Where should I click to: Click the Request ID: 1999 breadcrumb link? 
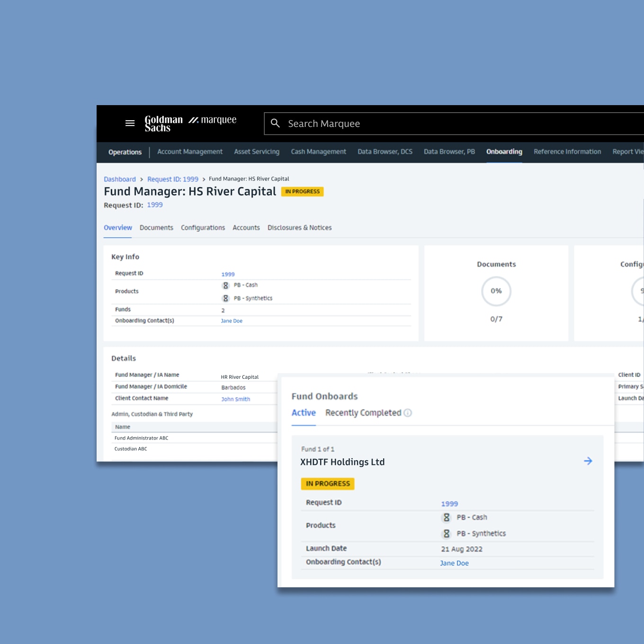point(173,179)
